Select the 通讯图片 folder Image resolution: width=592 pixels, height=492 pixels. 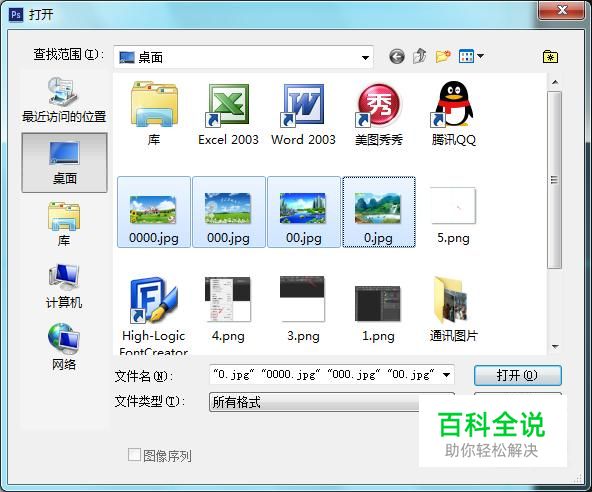coord(453,309)
